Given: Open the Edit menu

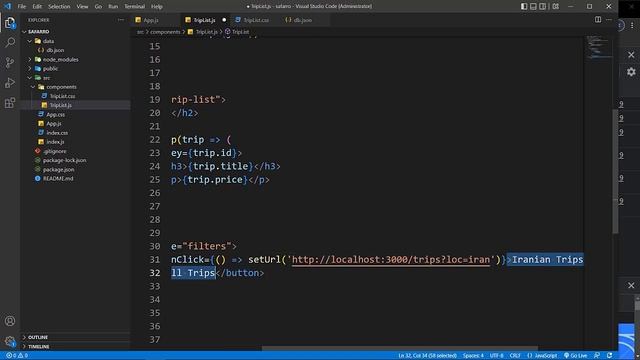Looking at the screenshot, I should pos(37,7).
